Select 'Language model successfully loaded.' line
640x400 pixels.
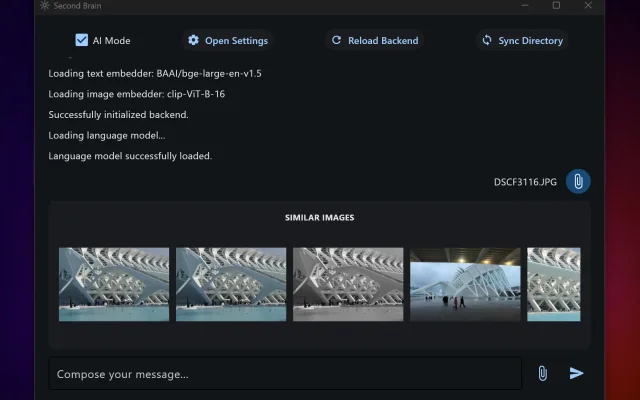pos(130,156)
